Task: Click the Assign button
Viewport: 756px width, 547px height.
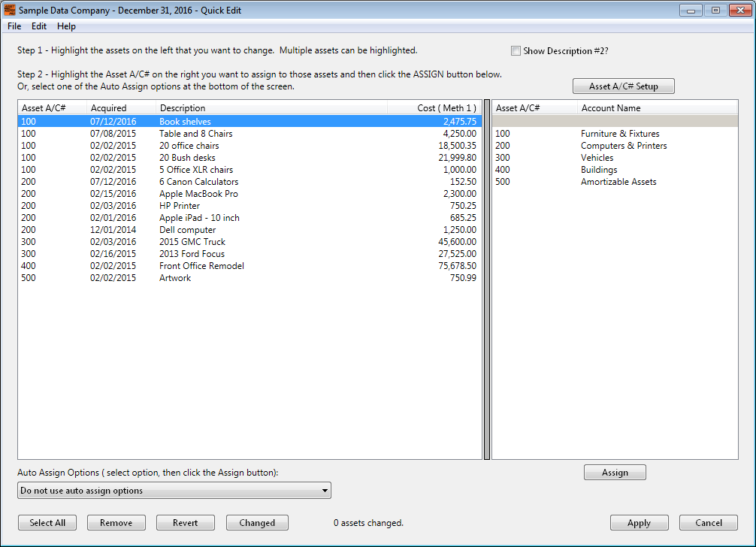Action: [x=615, y=473]
